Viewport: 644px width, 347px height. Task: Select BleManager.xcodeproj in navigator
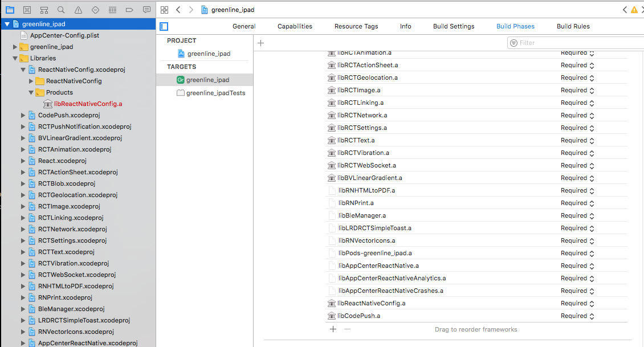71,309
